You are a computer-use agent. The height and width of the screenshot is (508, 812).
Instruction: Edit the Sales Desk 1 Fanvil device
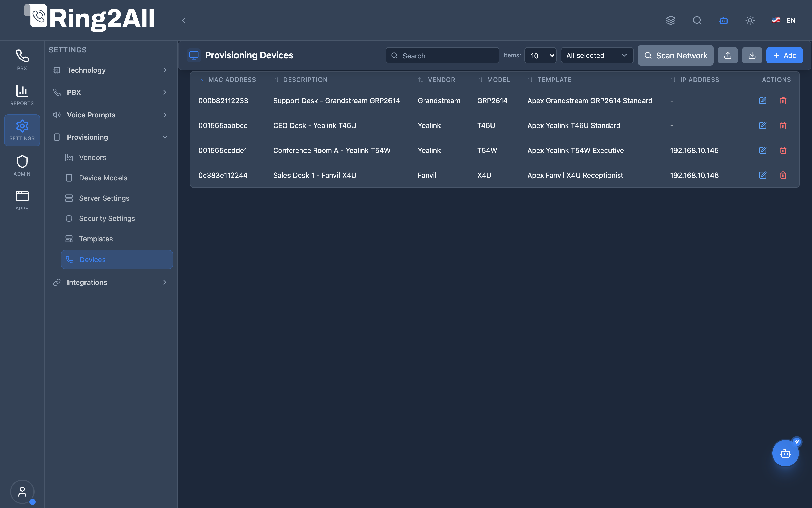coord(763,175)
